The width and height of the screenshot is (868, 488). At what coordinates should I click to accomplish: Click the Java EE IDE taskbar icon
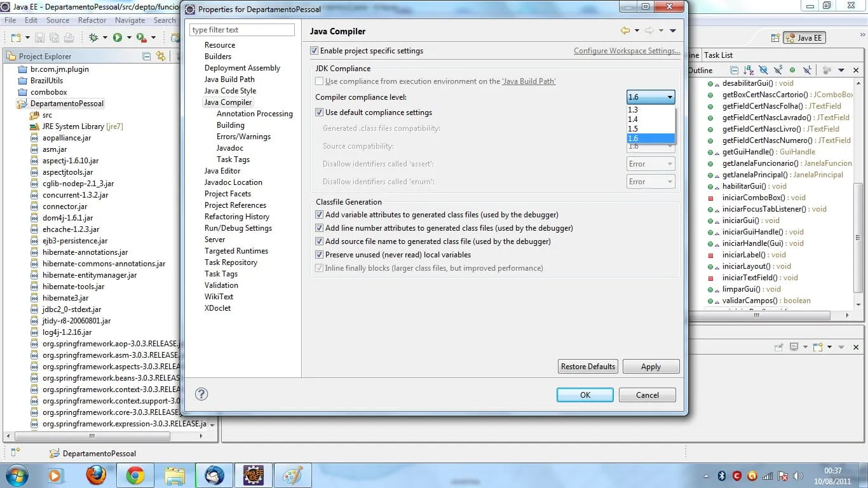click(x=254, y=475)
